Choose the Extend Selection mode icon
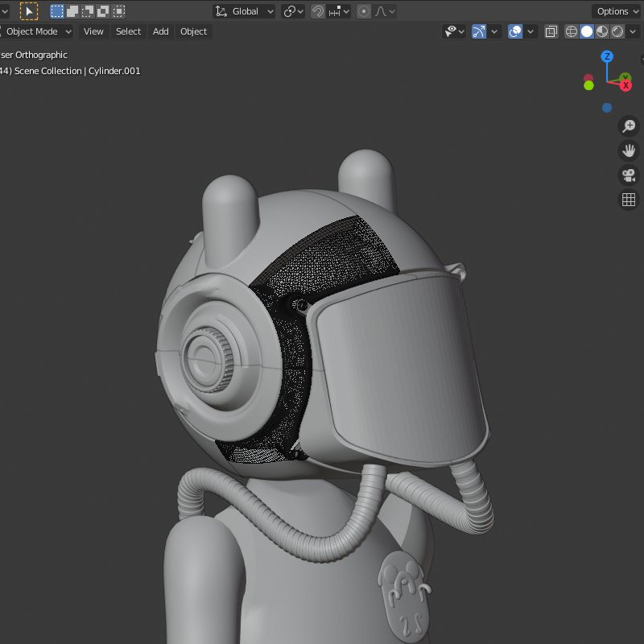The image size is (644, 644). click(x=72, y=11)
